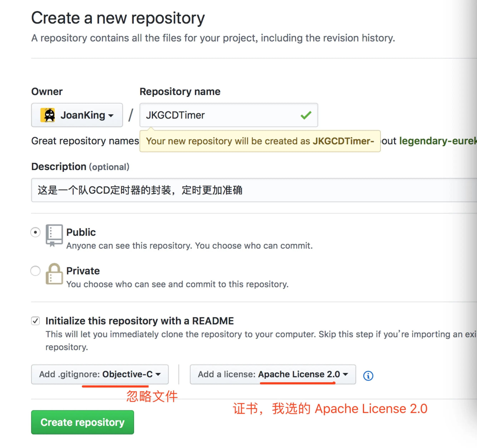
Task: Click the JoanKing avatar image
Action: click(x=48, y=115)
